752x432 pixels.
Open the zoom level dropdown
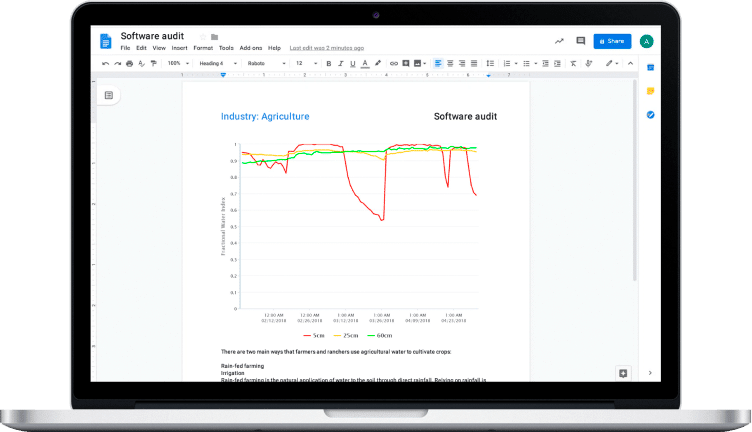[x=178, y=63]
